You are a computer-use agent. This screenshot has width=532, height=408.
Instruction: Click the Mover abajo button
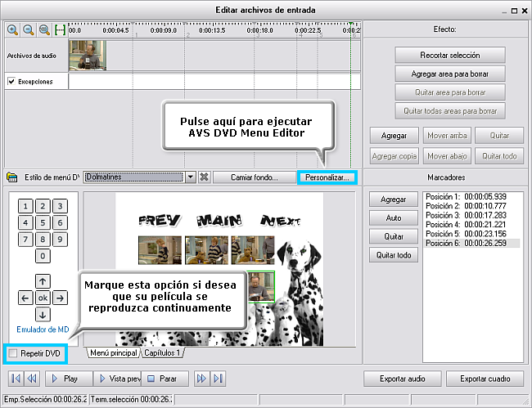coord(447,156)
